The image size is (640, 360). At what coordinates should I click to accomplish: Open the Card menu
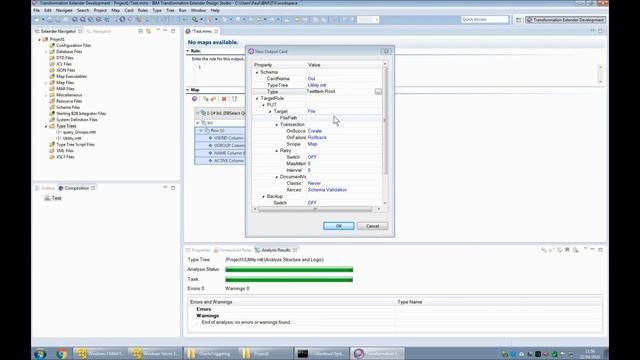[129, 10]
